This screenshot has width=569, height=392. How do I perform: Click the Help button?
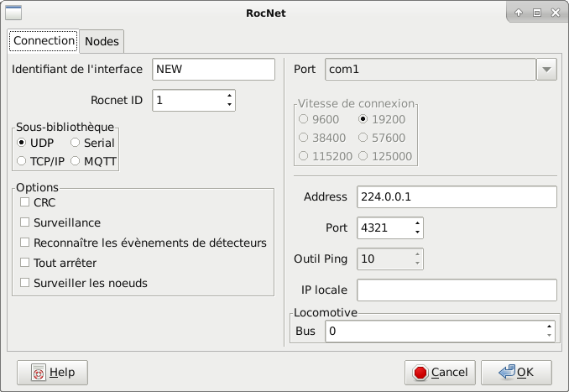[52, 372]
